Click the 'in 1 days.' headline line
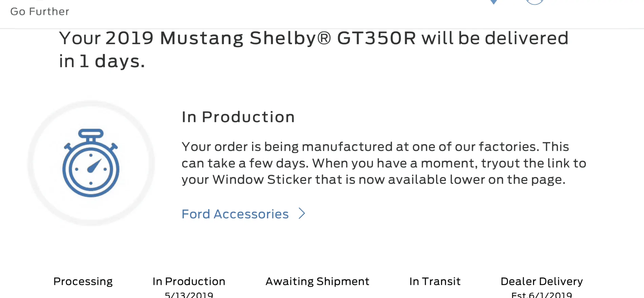Image resolution: width=644 pixels, height=298 pixels. click(x=102, y=61)
